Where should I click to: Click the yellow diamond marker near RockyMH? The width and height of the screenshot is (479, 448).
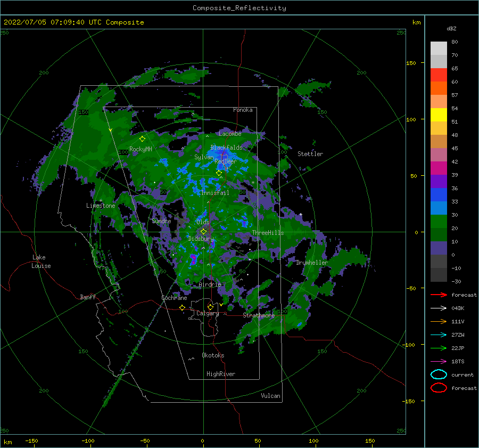[x=142, y=139]
